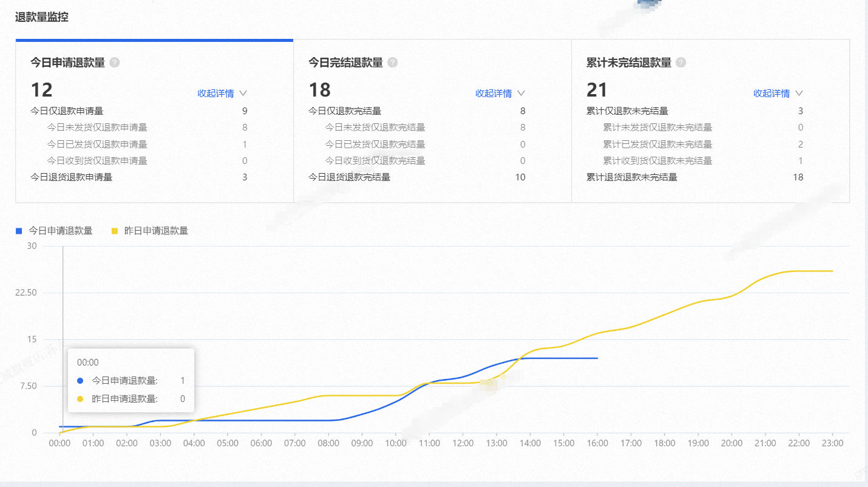The image size is (868, 487).
Task: Collapse details chevron in 今日完结退款量 card
Action: click(x=521, y=94)
